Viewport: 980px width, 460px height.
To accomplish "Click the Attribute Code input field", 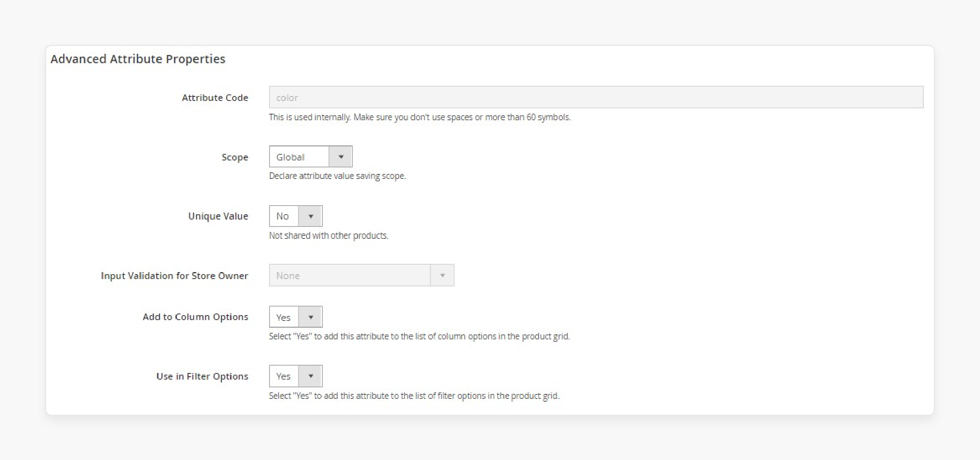I will pos(596,97).
